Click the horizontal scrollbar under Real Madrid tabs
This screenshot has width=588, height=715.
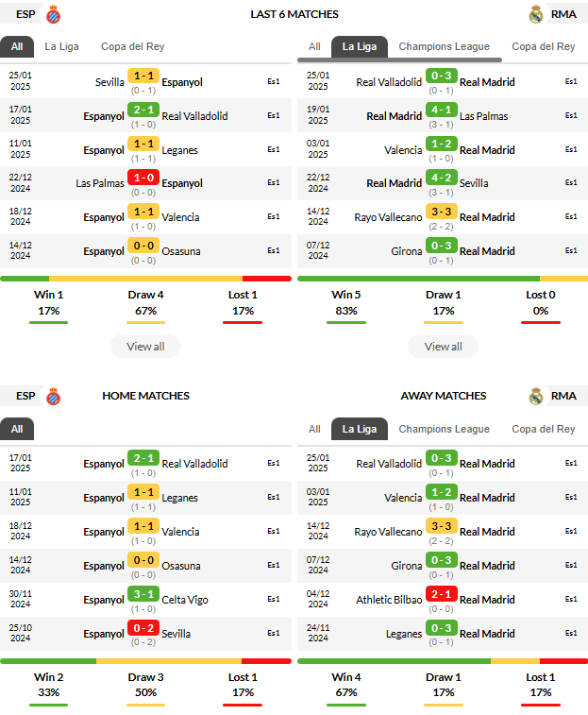coord(400,60)
